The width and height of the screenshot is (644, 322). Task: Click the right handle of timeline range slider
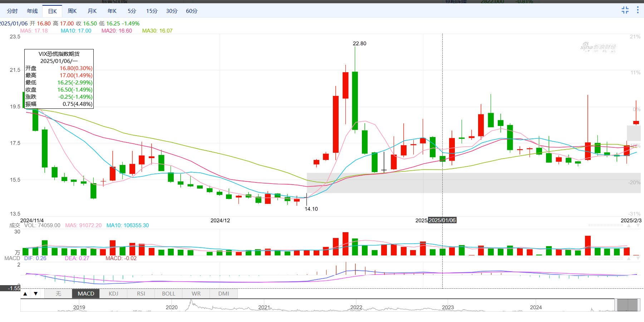point(639,305)
